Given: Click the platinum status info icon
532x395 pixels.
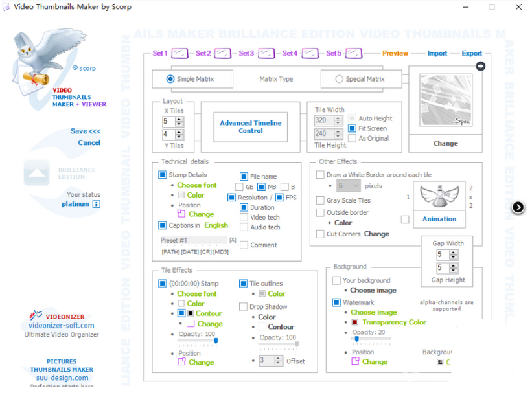Looking at the screenshot, I should pos(97,204).
